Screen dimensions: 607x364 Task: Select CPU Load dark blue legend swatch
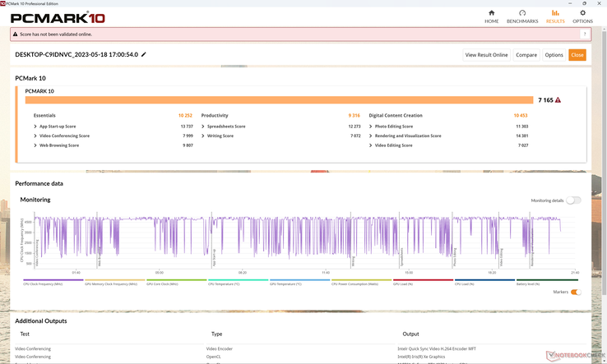[x=484, y=279]
